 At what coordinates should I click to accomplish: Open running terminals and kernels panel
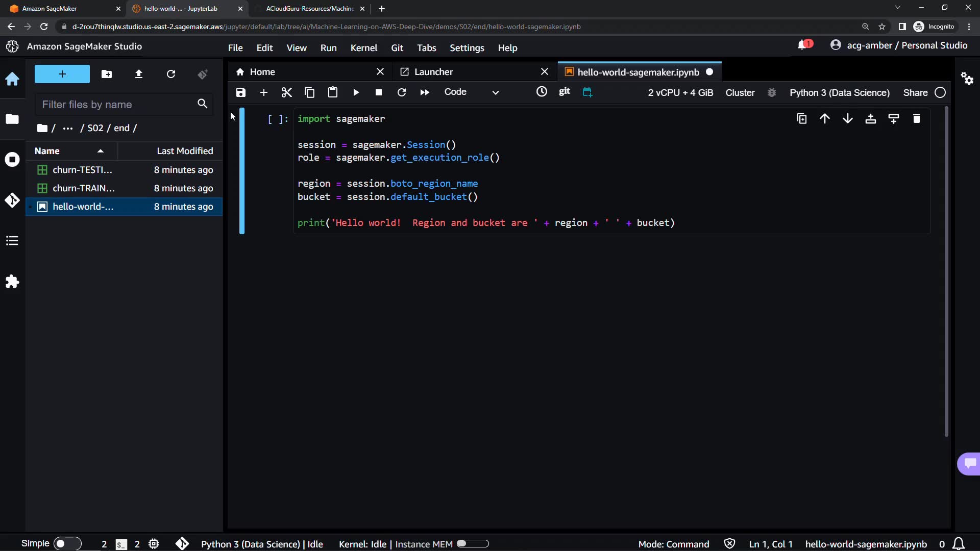pos(12,160)
